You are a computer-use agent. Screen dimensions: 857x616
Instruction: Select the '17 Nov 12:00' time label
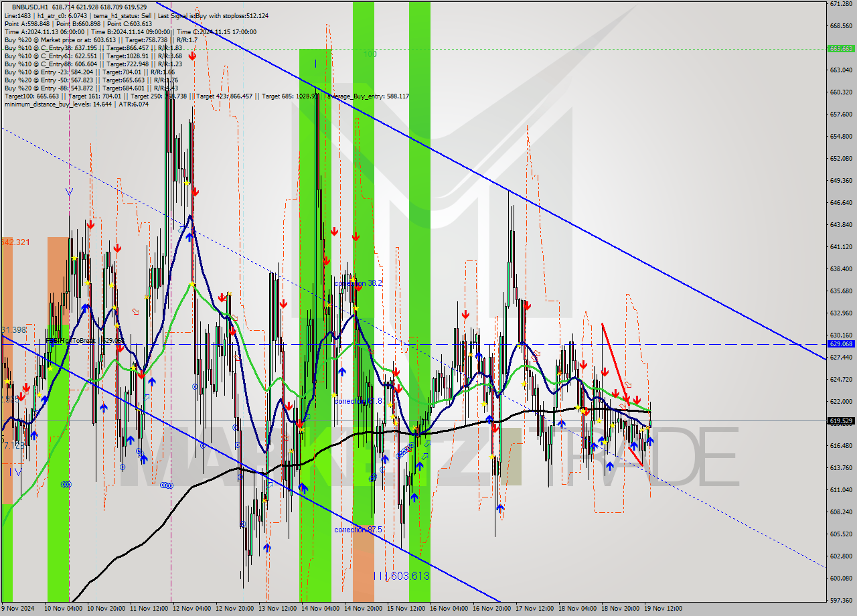pyautogui.click(x=534, y=609)
